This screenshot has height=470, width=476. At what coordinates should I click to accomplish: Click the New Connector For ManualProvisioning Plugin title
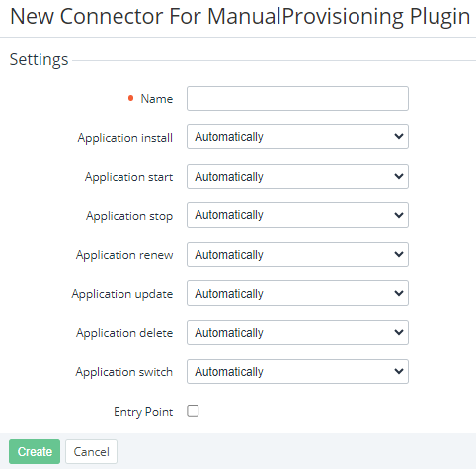240,16
